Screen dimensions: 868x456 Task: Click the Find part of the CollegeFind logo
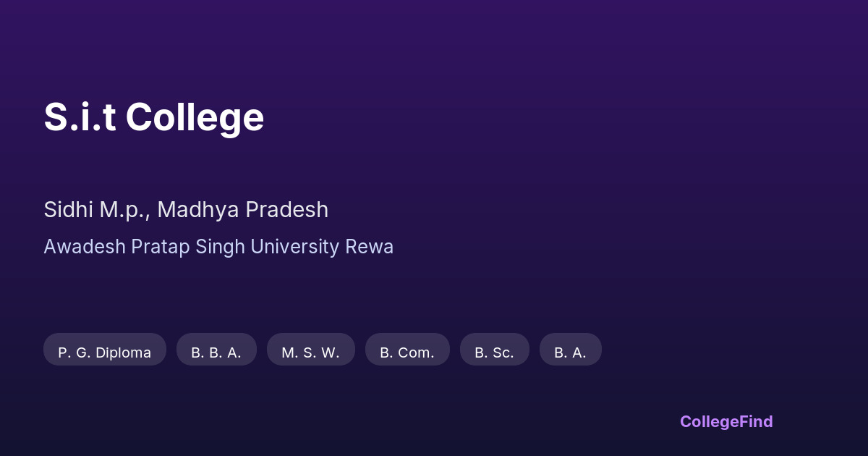pyautogui.click(x=757, y=421)
